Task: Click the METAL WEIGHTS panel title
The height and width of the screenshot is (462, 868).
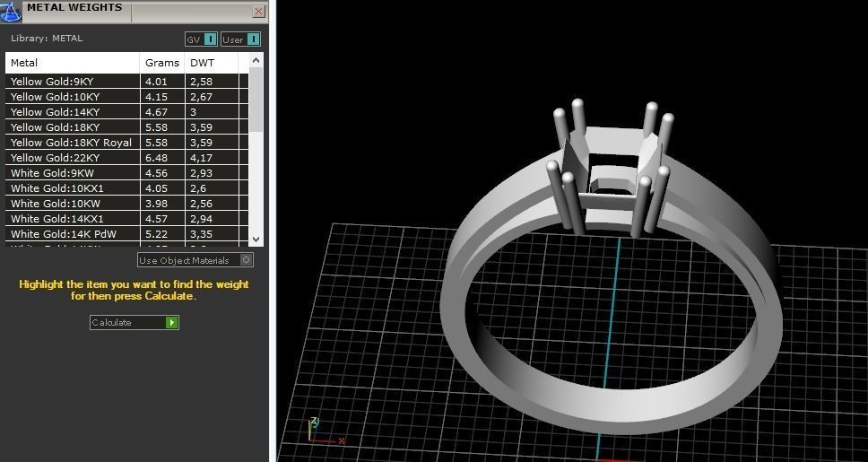Action: point(74,7)
